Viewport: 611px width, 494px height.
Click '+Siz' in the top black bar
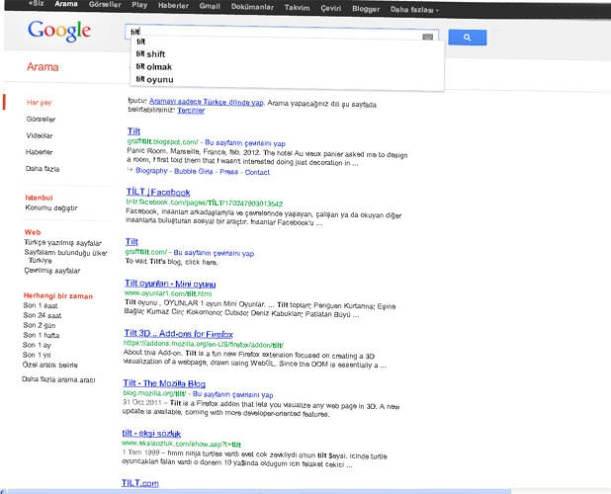[x=36, y=4]
